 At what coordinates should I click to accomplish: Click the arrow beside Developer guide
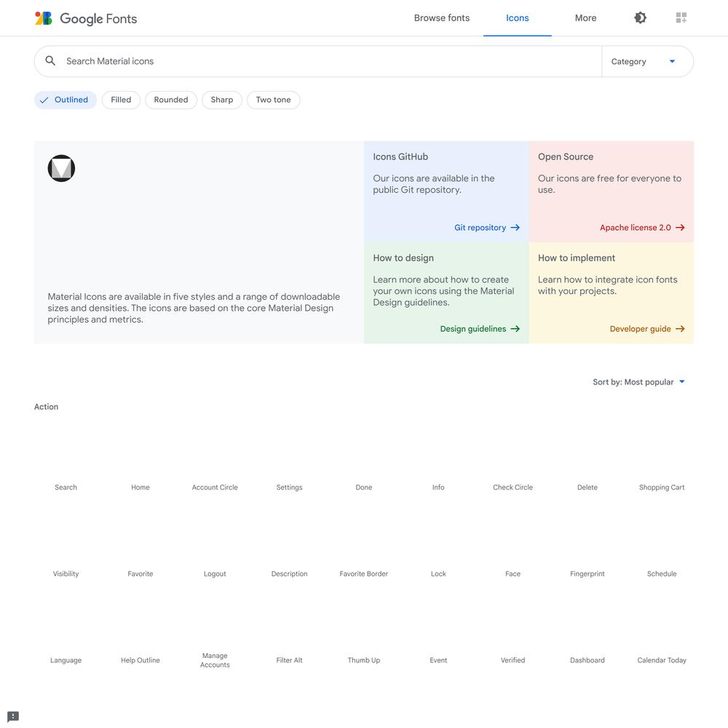click(x=680, y=329)
